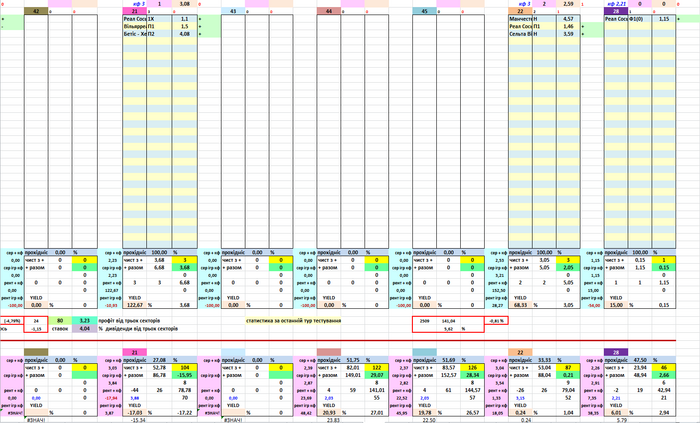Select the green cell -15,95
Viewport: 700px width, 423px height.
(x=184, y=375)
